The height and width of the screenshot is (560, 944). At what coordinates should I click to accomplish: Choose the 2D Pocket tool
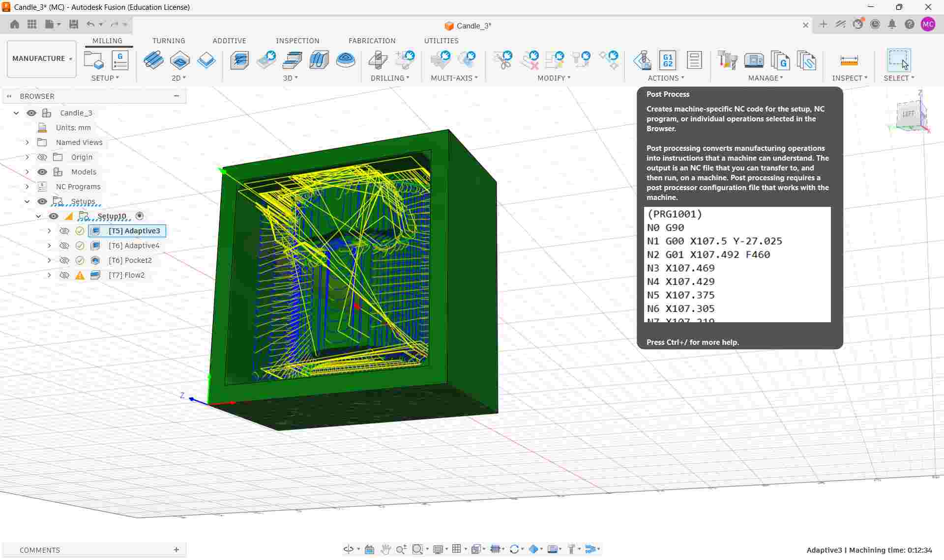[180, 60]
